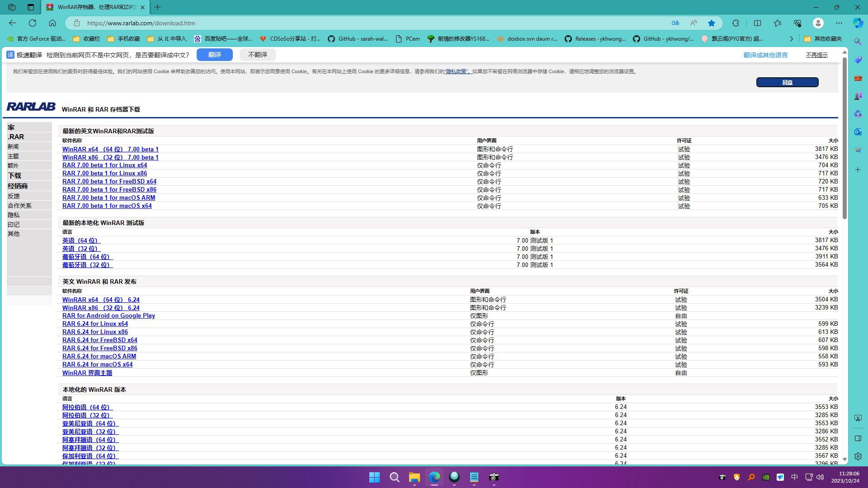Show more bookmarks with chevron
868x488 pixels.
coord(791,39)
